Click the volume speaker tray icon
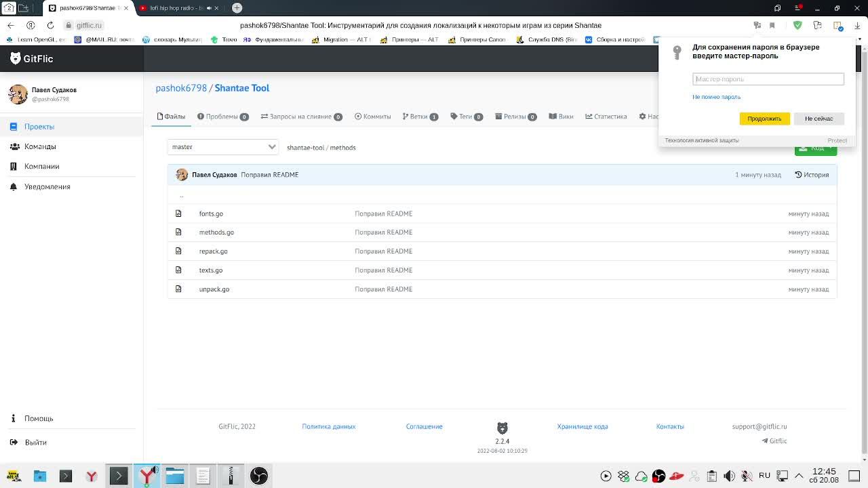 click(x=729, y=476)
